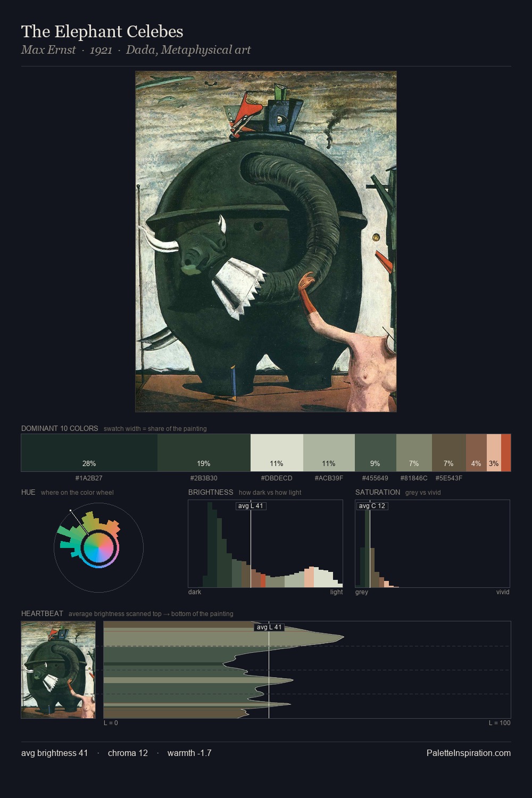Click the 'HEARTBEAT' section heading
Image resolution: width=532 pixels, height=798 pixels.
[x=42, y=613]
